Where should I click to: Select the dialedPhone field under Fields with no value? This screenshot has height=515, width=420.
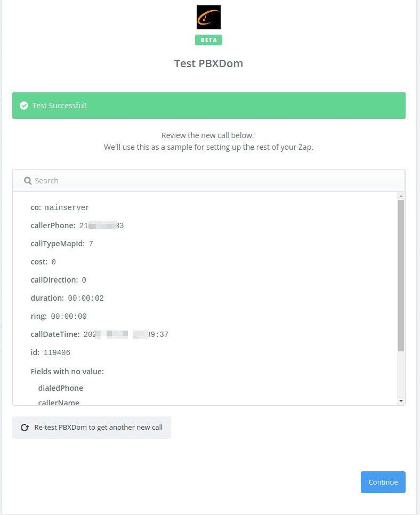coord(60,388)
